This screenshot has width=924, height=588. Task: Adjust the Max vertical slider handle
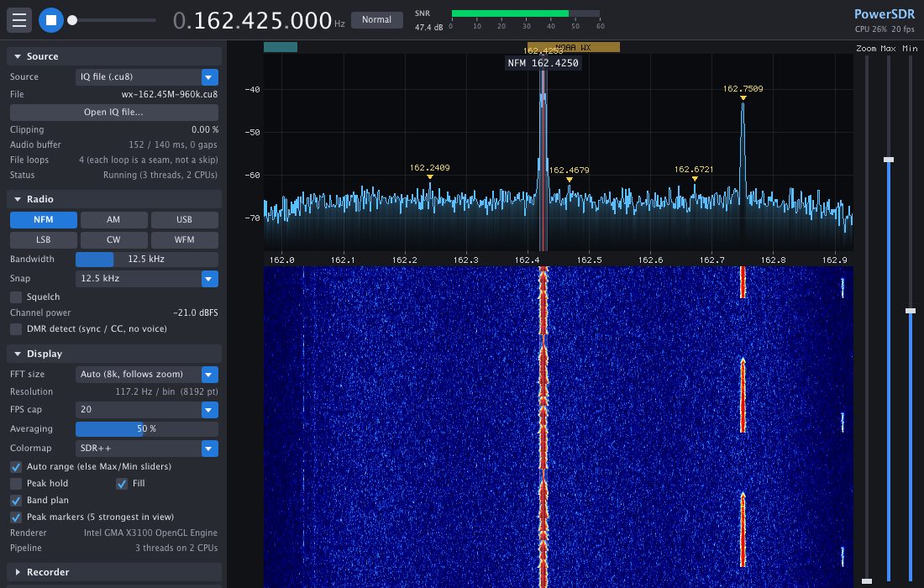[889, 160]
